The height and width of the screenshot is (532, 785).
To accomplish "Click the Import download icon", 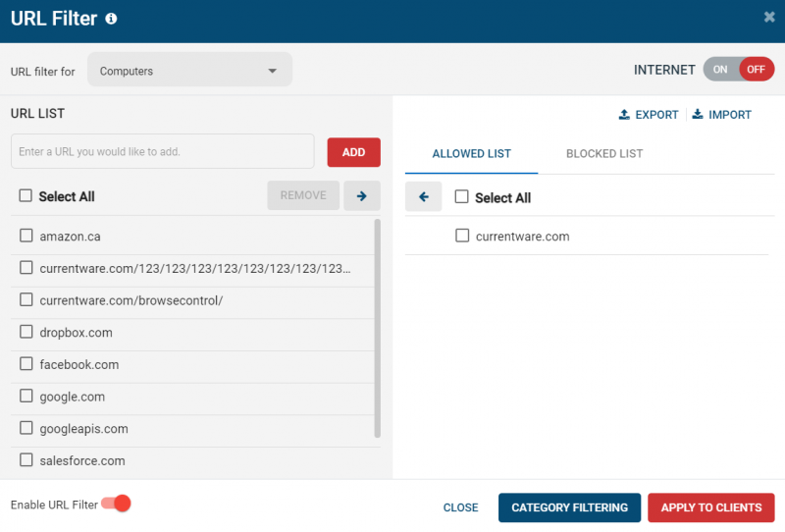I will (698, 115).
